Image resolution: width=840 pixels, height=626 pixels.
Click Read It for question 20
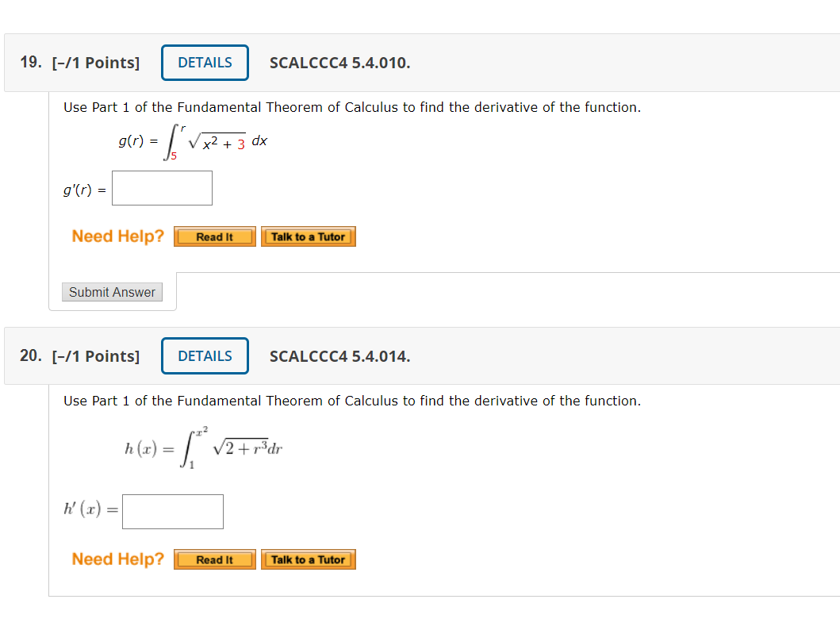click(214, 559)
